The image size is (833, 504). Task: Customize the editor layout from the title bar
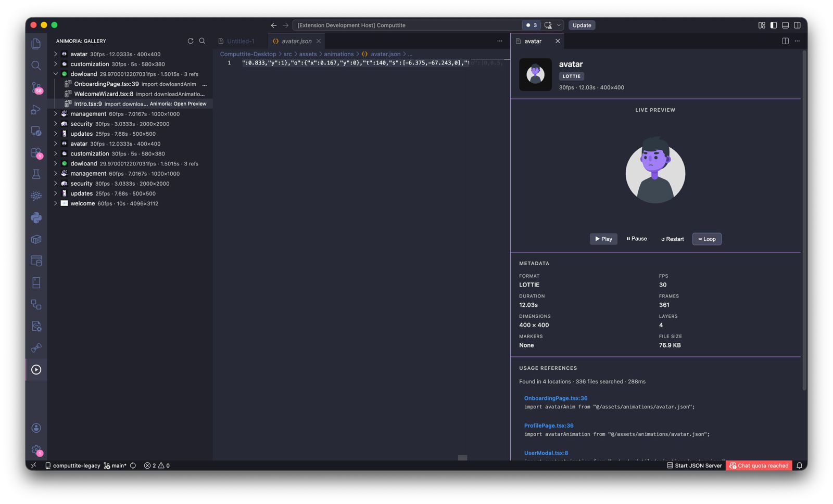[762, 25]
